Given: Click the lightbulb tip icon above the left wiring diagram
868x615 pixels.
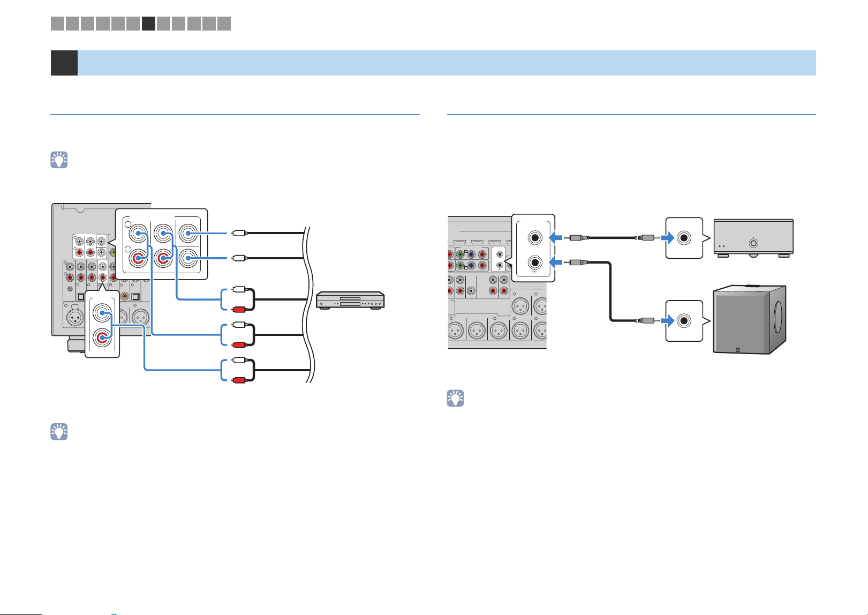Looking at the screenshot, I should (x=59, y=160).
